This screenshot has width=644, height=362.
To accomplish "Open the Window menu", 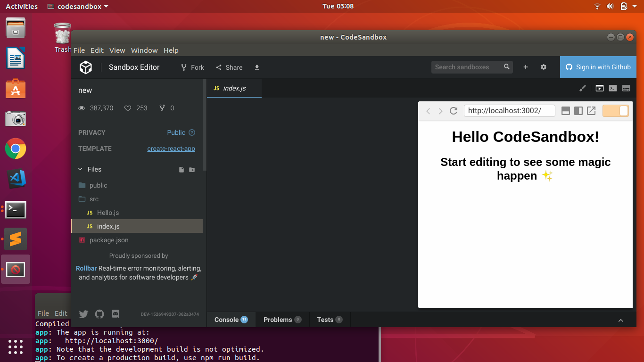I will (144, 50).
